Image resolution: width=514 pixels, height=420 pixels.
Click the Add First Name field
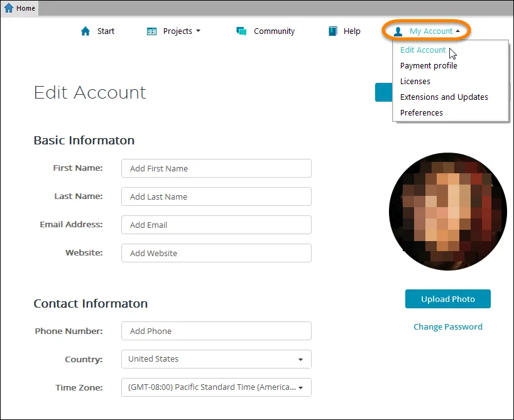pos(216,168)
